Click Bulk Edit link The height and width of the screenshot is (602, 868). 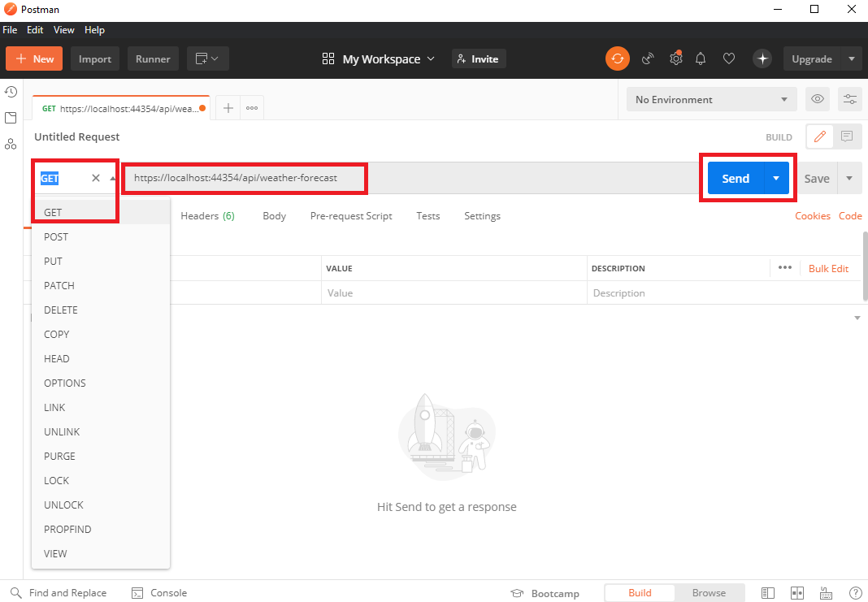[828, 268]
